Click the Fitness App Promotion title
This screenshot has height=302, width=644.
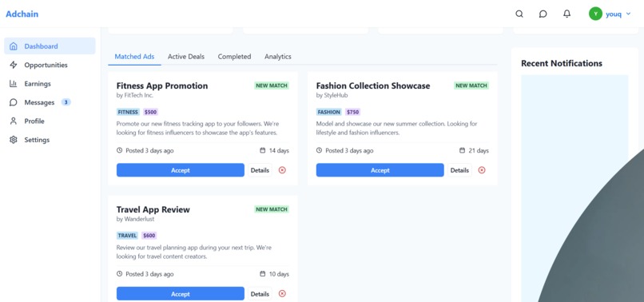tap(162, 85)
